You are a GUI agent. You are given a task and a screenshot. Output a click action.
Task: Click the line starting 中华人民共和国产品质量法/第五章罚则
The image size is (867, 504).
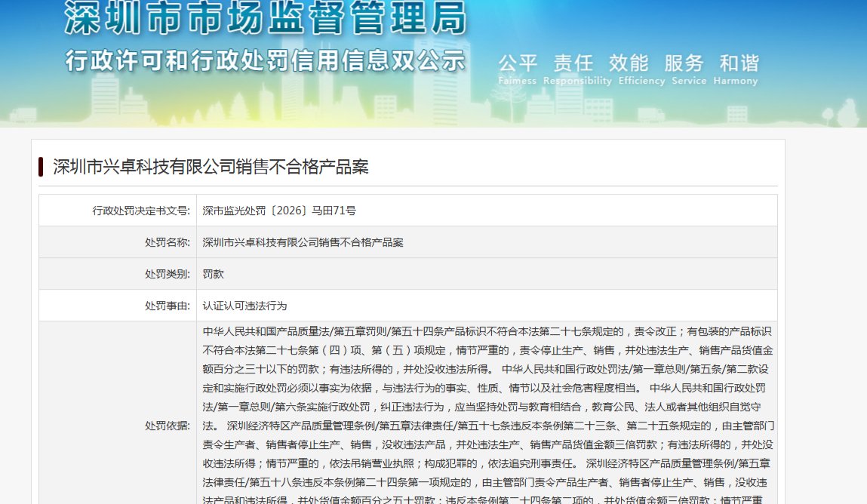tap(487, 331)
